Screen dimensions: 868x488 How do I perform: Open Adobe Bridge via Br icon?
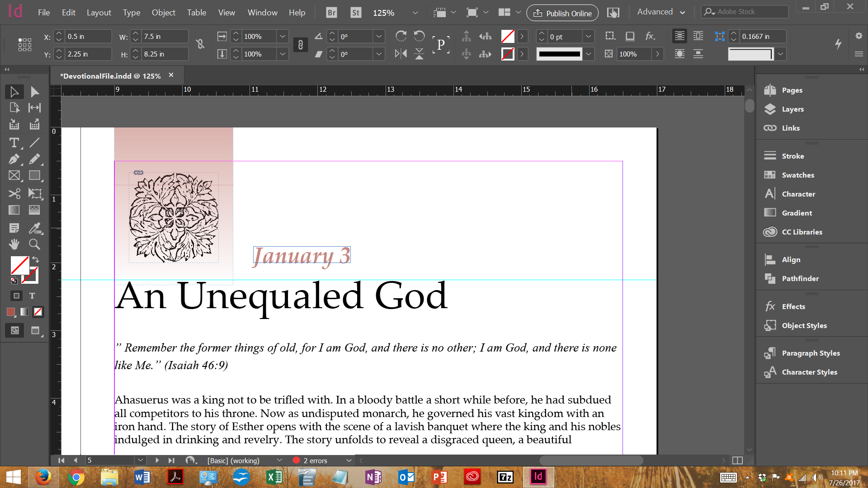pyautogui.click(x=331, y=13)
